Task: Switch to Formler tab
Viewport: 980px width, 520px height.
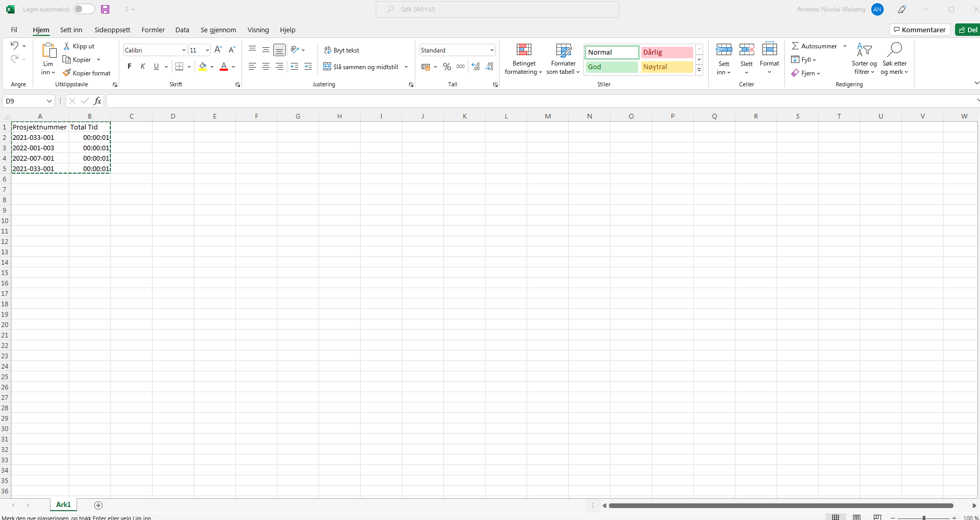Action: click(x=153, y=30)
